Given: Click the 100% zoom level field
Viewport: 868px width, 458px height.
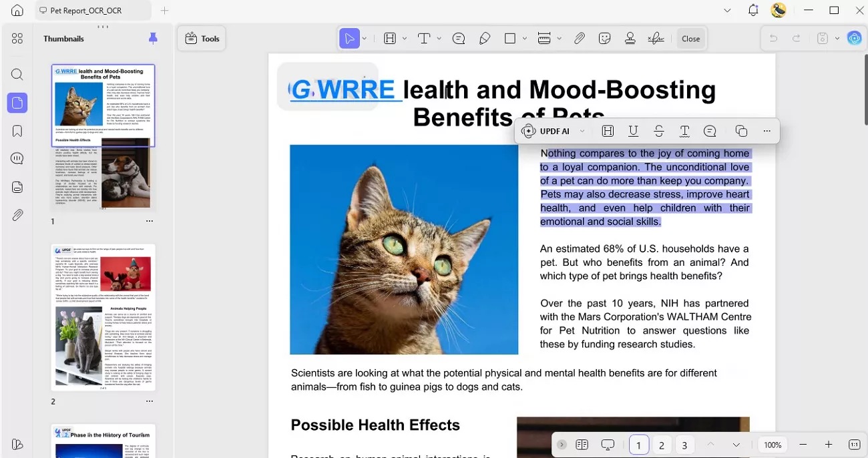Looking at the screenshot, I should (773, 445).
